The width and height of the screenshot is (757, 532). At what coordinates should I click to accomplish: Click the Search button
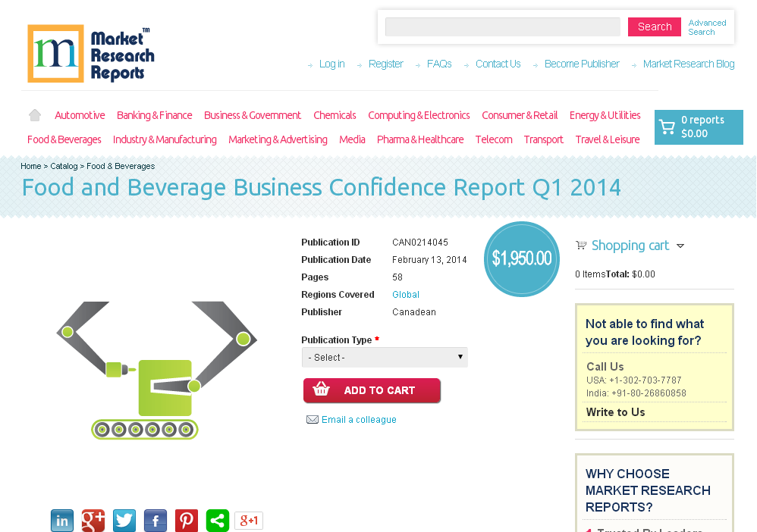pyautogui.click(x=654, y=26)
